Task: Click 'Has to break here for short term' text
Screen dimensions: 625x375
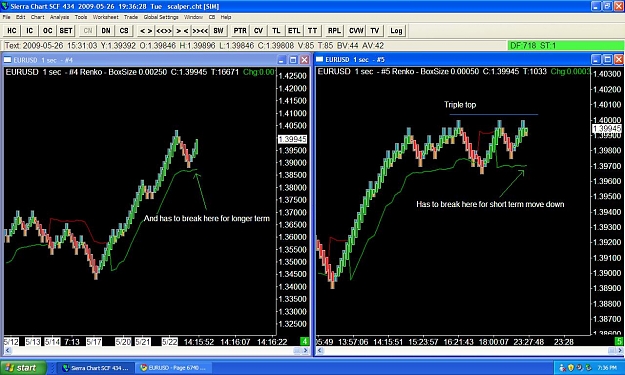Action: pos(490,204)
